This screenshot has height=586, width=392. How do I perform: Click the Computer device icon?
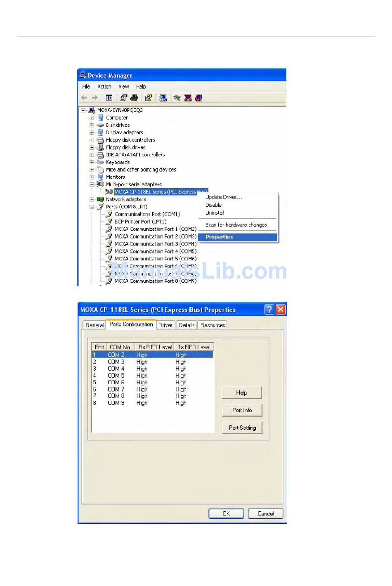(x=100, y=118)
